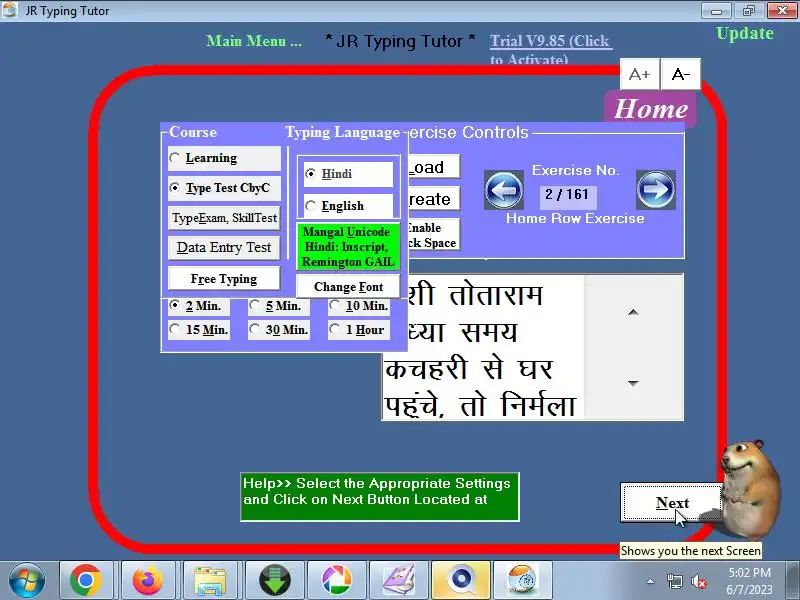Open purple notebook taskbar icon
This screenshot has width=800, height=600.
pos(398,580)
